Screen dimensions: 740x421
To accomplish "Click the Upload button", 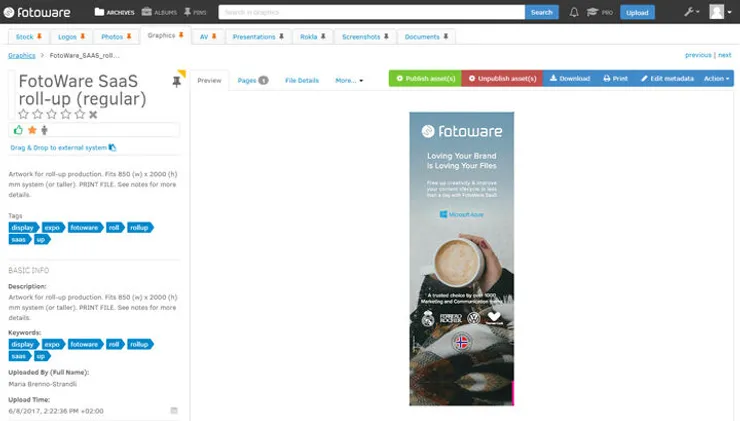I will (x=637, y=13).
